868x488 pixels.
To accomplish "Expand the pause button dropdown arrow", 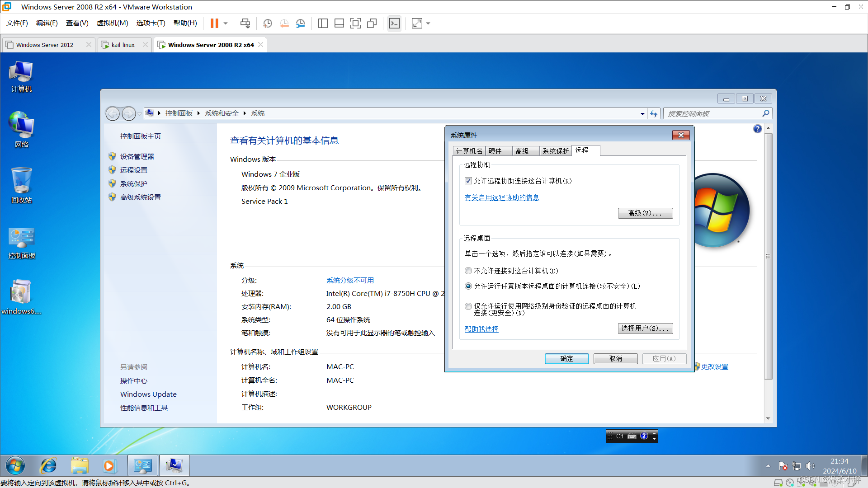I will click(226, 23).
